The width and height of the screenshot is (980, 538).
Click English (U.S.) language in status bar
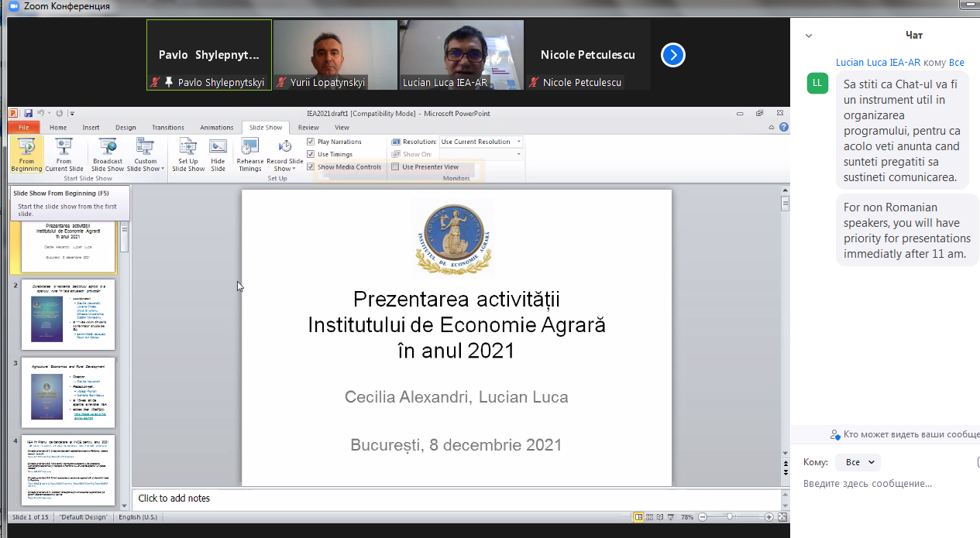click(x=138, y=517)
